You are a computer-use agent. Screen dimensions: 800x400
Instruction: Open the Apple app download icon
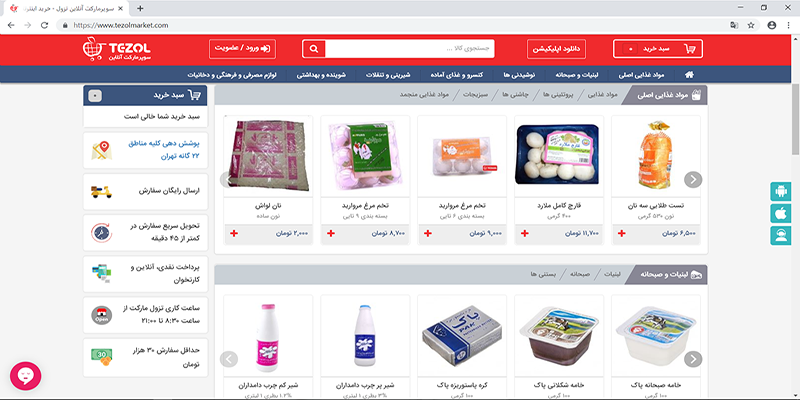tap(781, 214)
